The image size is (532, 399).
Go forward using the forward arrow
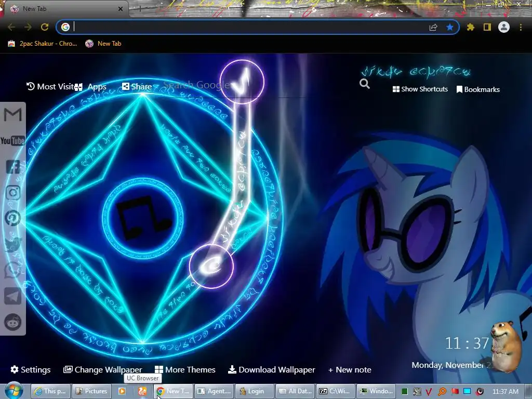(28, 27)
